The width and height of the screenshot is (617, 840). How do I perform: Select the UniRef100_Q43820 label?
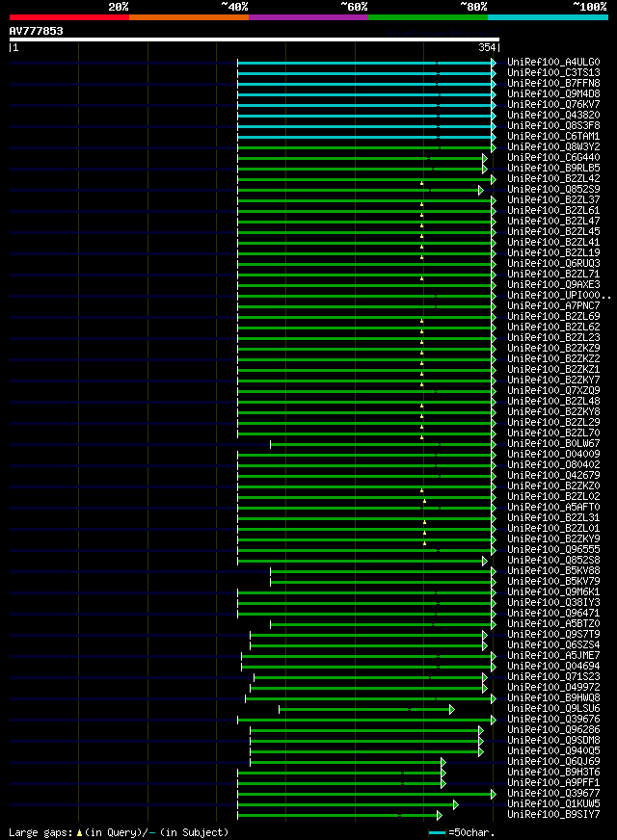click(x=553, y=116)
